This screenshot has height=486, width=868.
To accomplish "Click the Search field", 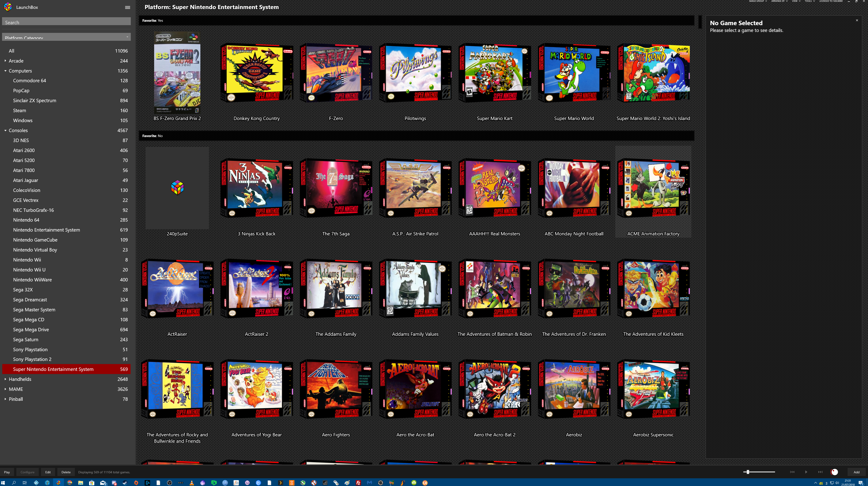I will [66, 22].
